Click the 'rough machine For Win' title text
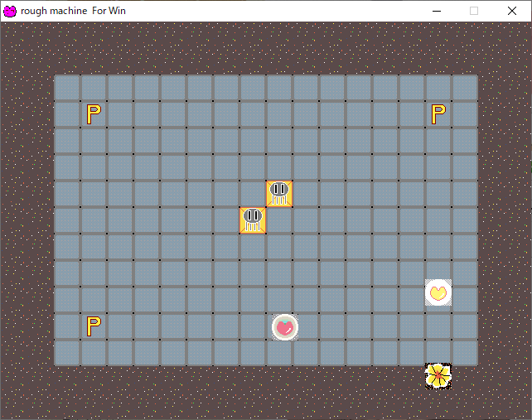 73,11
